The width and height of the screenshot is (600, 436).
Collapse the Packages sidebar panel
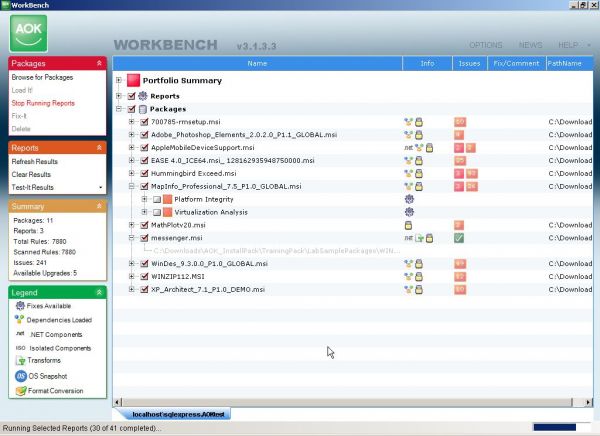point(99,63)
